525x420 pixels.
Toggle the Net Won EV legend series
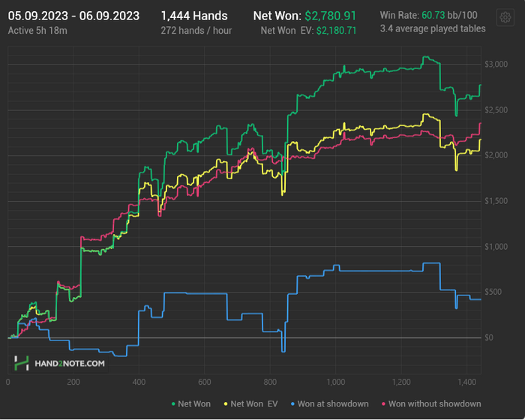pyautogui.click(x=250, y=404)
